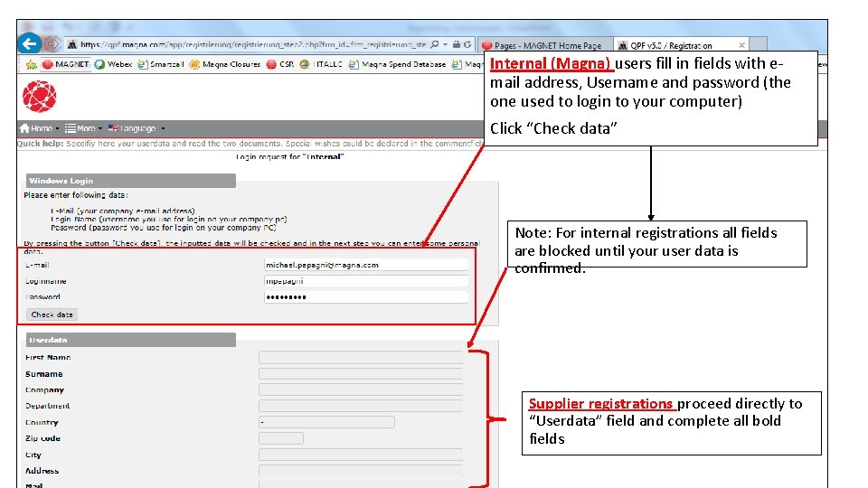This screenshot has width=868, height=488.
Task: Click the E-mail input field
Action: [x=366, y=265]
